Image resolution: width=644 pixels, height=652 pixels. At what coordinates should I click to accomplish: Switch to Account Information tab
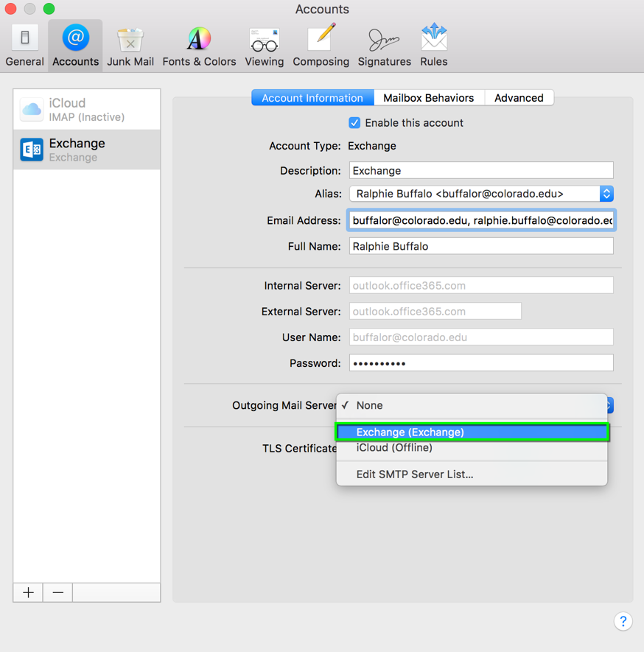click(x=312, y=98)
